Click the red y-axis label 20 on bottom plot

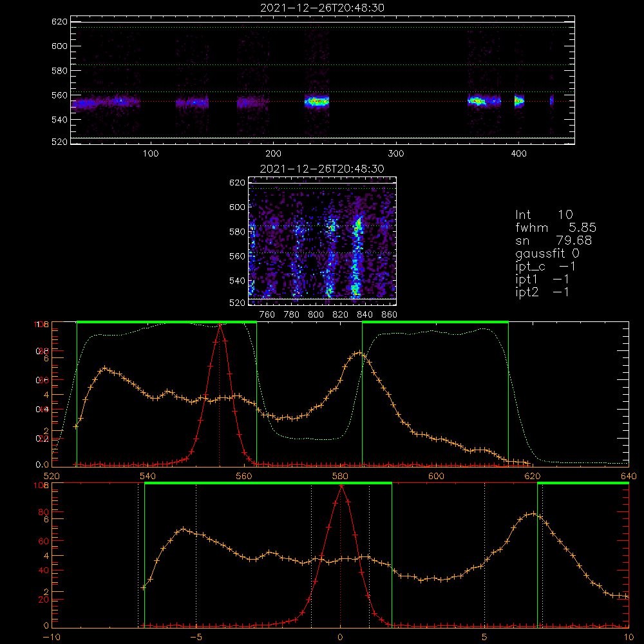pyautogui.click(x=44, y=599)
